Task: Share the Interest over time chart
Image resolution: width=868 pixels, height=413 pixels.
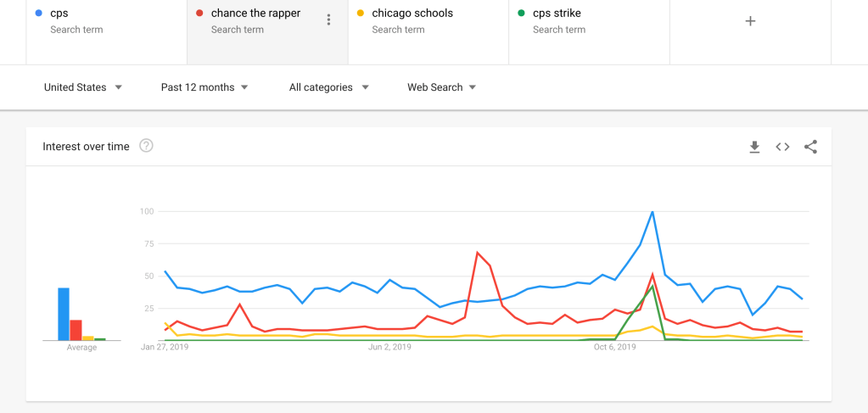Action: click(x=810, y=147)
